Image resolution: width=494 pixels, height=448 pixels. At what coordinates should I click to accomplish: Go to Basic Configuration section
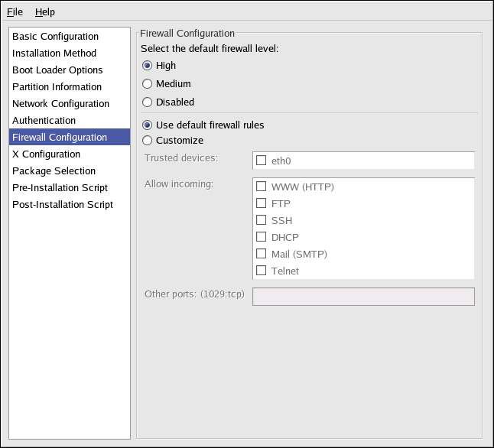[55, 37]
